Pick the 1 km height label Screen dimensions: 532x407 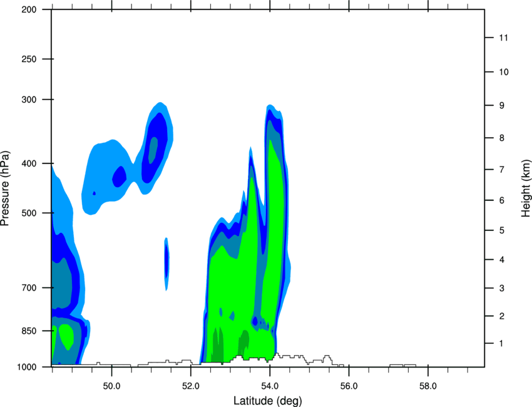(x=501, y=344)
